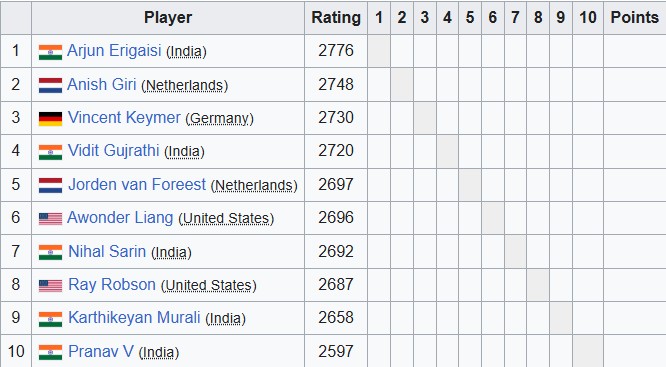The image size is (666, 367).
Task: Click the India flag beside Arjun Erigaisi
Action: pyautogui.click(x=50, y=52)
